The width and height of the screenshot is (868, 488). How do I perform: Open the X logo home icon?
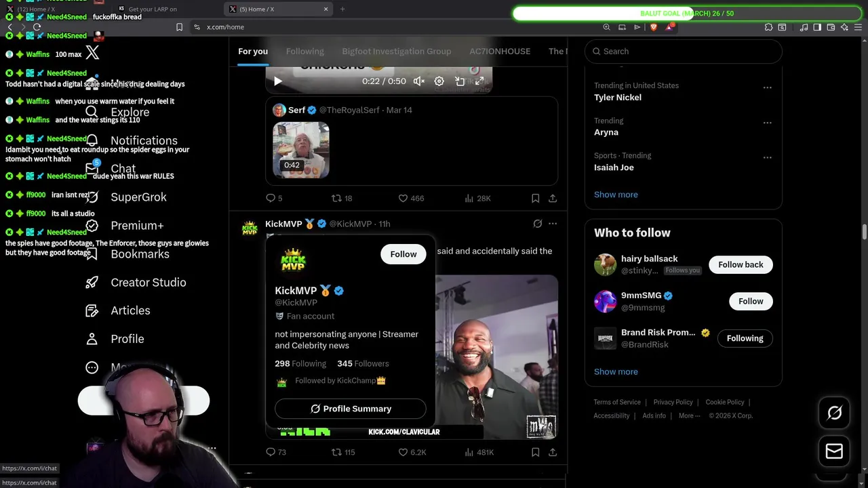click(92, 52)
